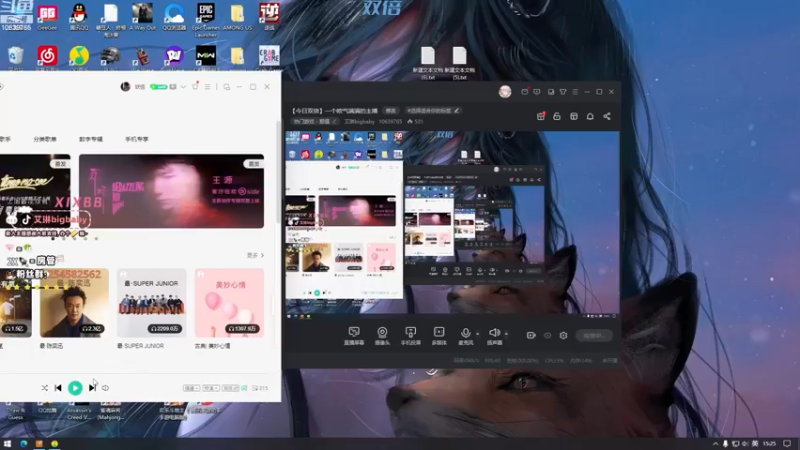
Task: Open the music player main menu icon
Action: point(207,87)
